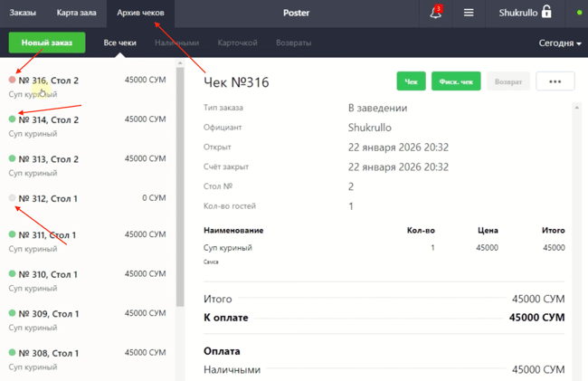This screenshot has height=381, width=588.
Task: Filter receipts by Наличными
Action: tap(176, 43)
